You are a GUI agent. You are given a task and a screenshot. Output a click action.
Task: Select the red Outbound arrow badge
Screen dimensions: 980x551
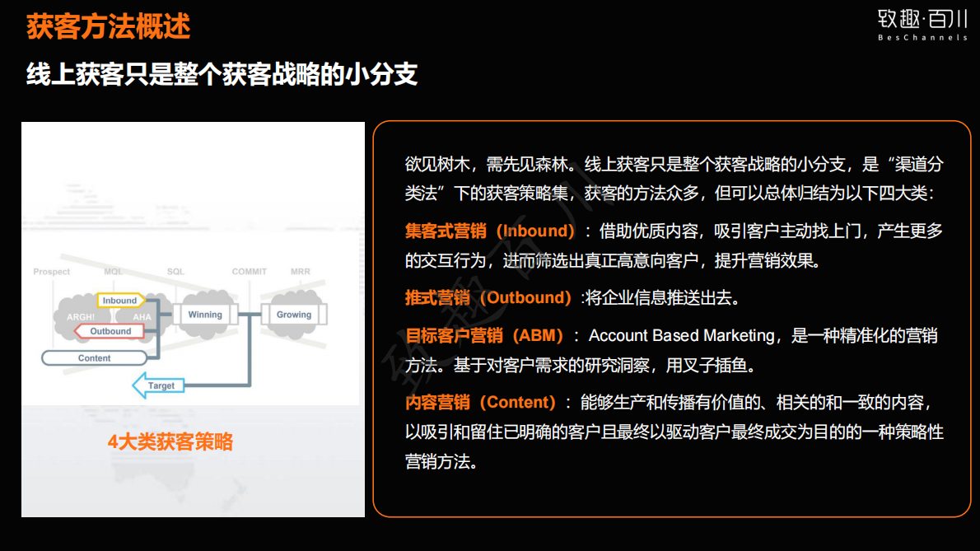(x=110, y=330)
